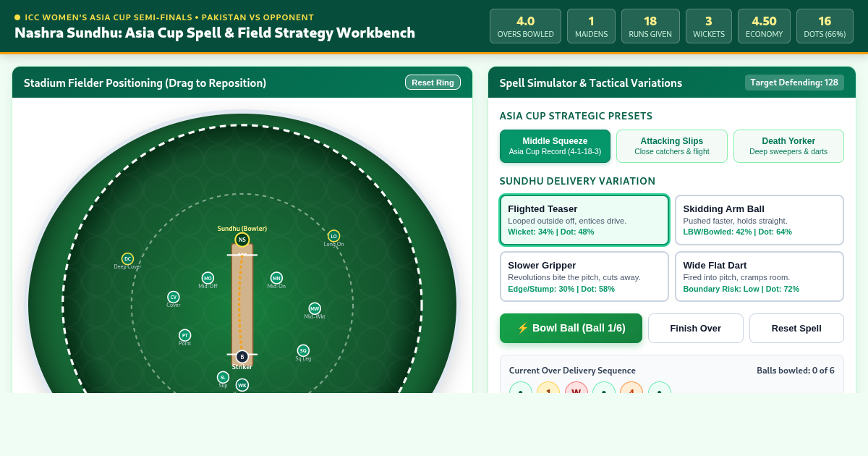Image resolution: width=868 pixels, height=456 pixels.
Task: Click the Spell Simulator & Tactical Variations title
Action: point(591,83)
